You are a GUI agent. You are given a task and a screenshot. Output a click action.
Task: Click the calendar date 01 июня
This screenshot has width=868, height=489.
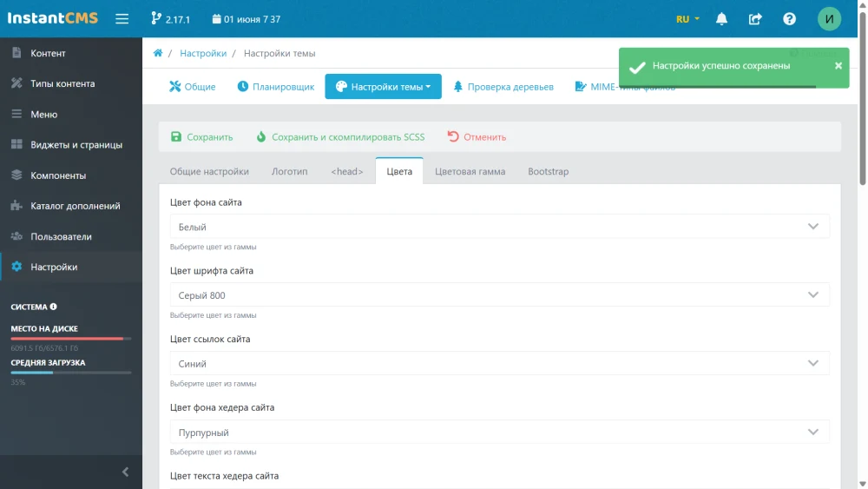[247, 19]
